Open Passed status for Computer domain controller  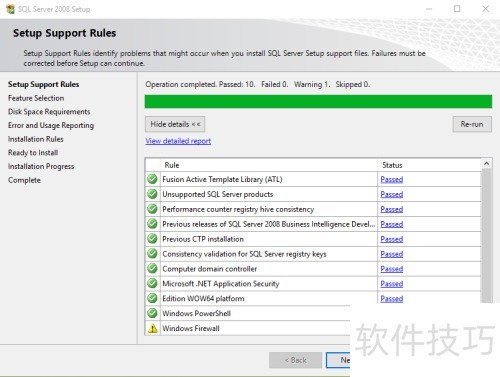click(392, 269)
